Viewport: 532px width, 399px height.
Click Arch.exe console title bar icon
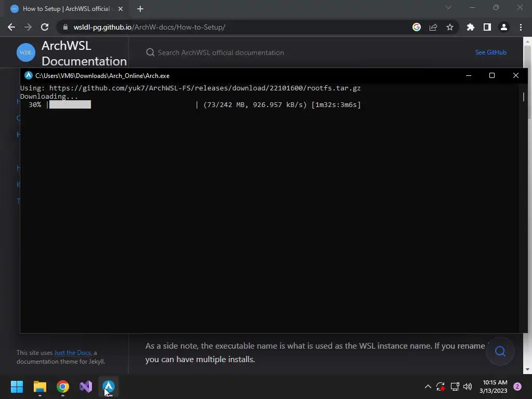29,75
